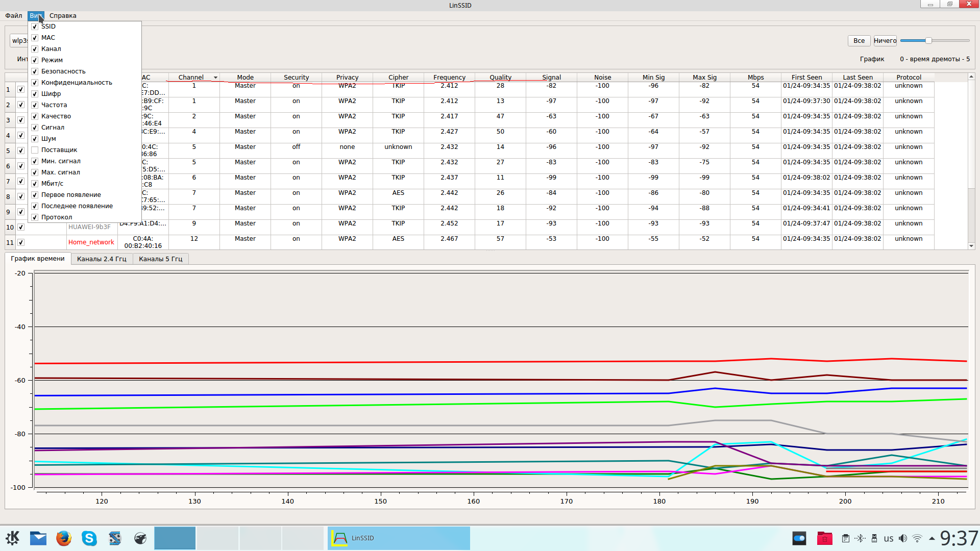Click the nap time slider handle
Viewport: 980px width, 551px height.
928,41
